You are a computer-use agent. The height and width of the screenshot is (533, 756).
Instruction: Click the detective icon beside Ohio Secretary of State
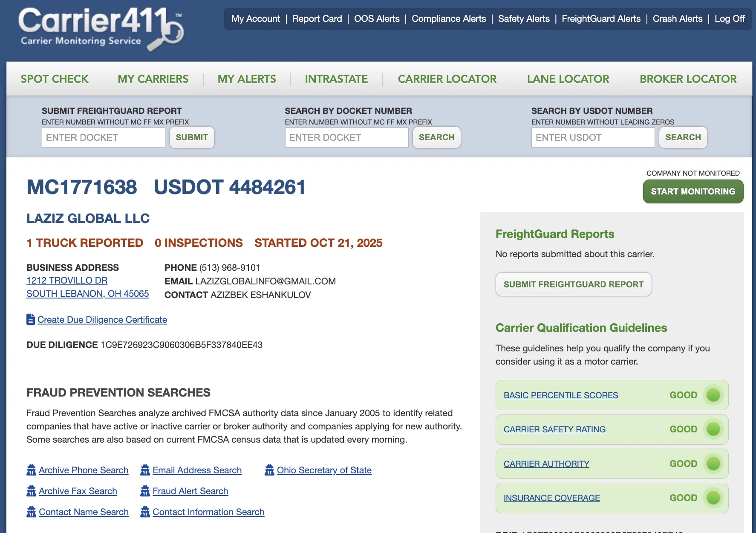(x=269, y=470)
